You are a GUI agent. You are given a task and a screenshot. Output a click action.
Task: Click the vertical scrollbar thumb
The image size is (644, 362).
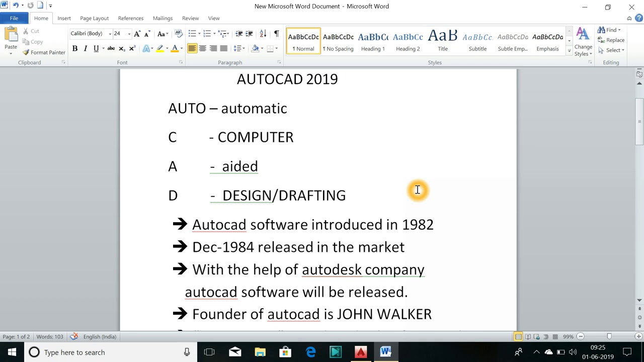[639, 121]
